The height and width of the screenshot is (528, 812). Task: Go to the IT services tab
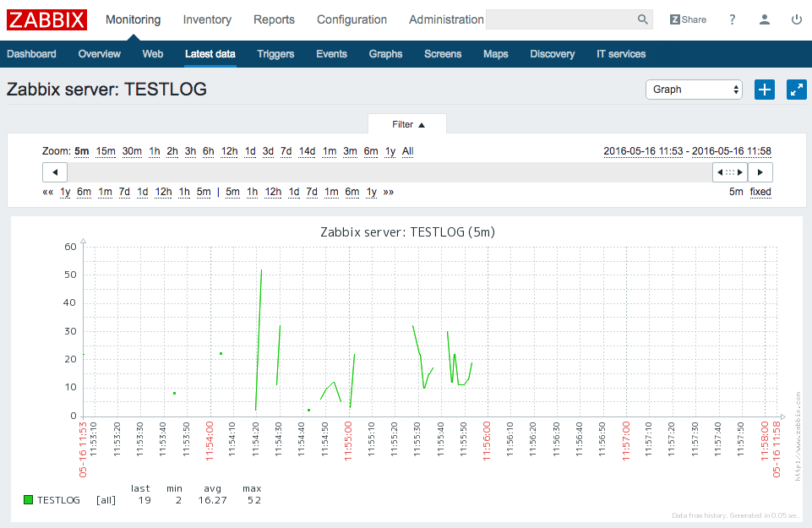[621, 54]
